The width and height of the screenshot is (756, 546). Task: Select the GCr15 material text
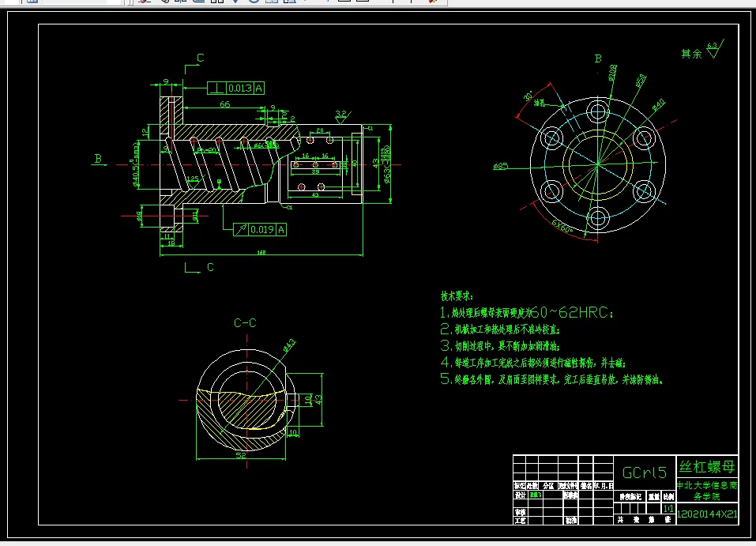[645, 473]
